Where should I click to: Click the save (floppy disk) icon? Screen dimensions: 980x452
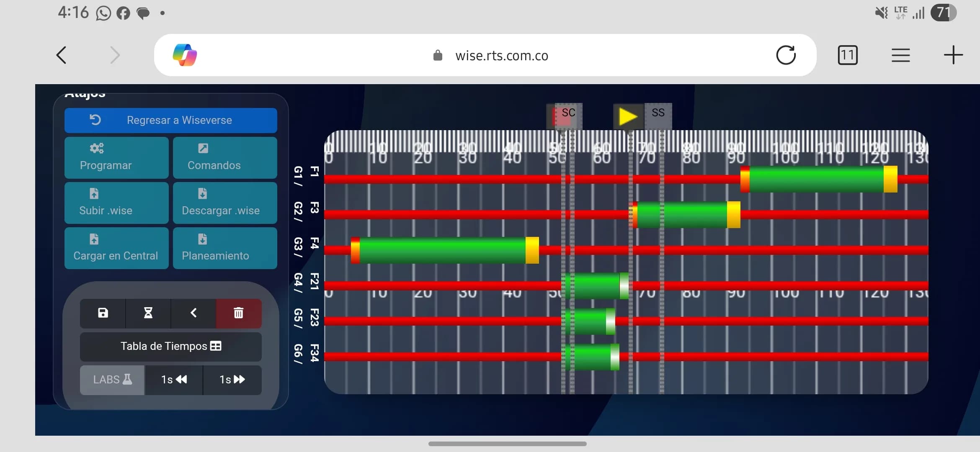coord(102,313)
